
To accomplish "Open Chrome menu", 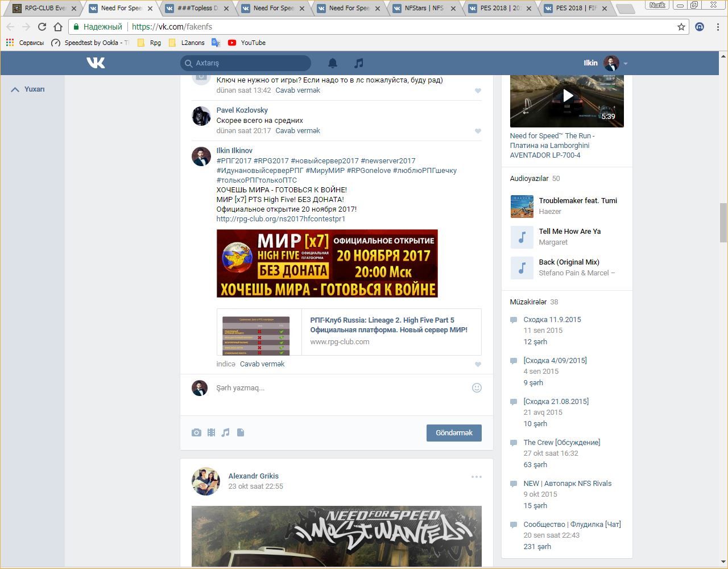I will click(718, 27).
